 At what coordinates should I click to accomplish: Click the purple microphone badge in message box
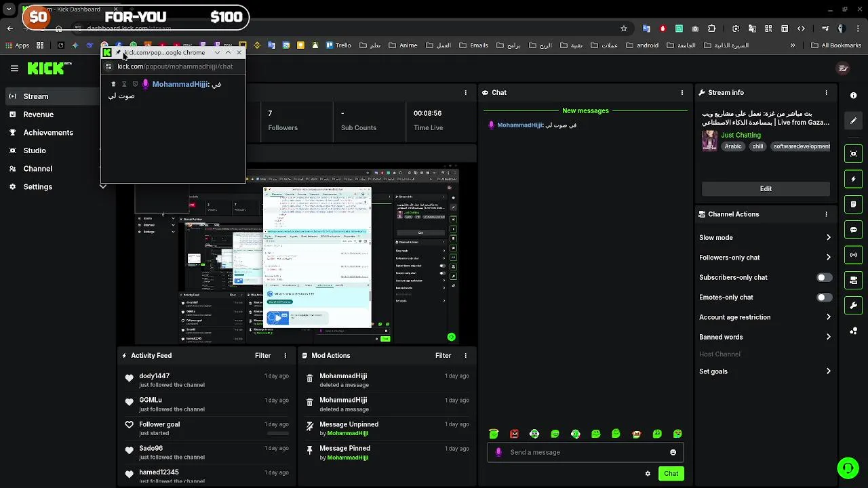pyautogui.click(x=499, y=452)
